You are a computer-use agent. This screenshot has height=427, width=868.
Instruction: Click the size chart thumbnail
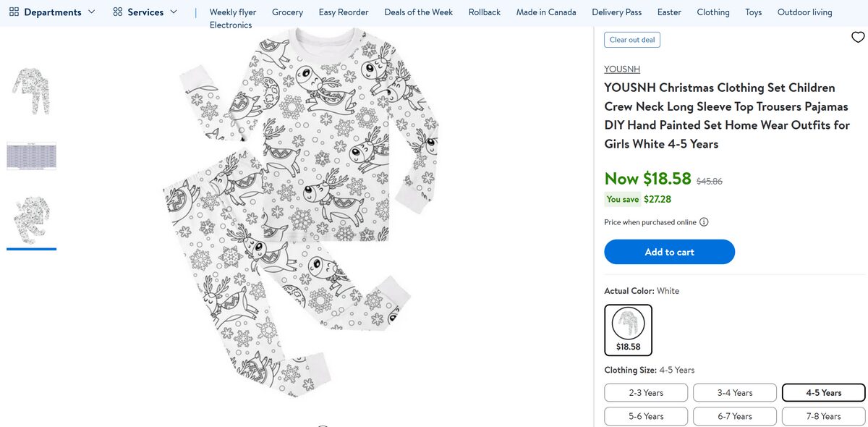pyautogui.click(x=31, y=156)
